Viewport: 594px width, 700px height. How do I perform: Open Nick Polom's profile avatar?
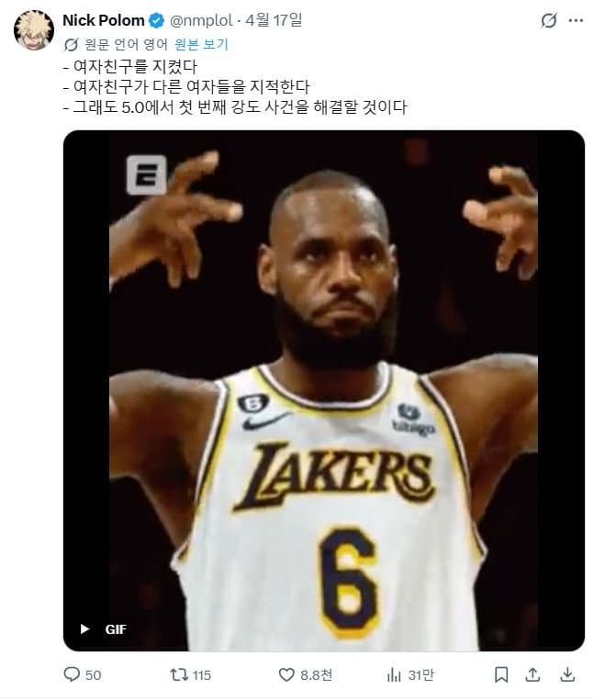click(x=34, y=30)
